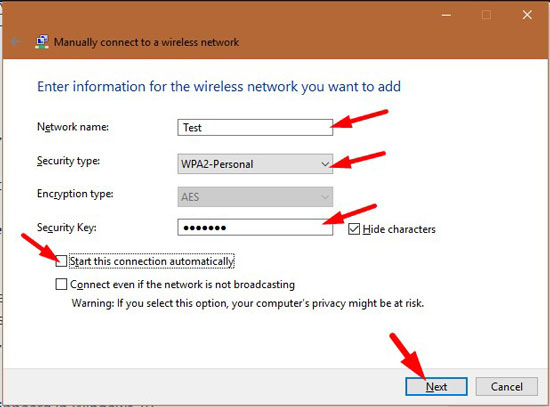This screenshot has width=550, height=407.
Task: Toggle the Hide characters checkbox
Action: [354, 229]
